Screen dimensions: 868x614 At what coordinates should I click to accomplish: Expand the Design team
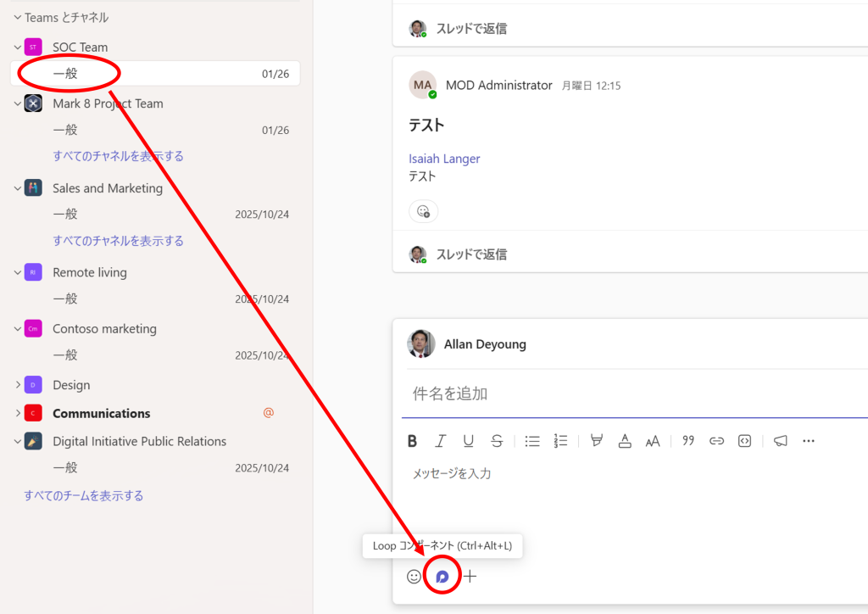coord(18,385)
